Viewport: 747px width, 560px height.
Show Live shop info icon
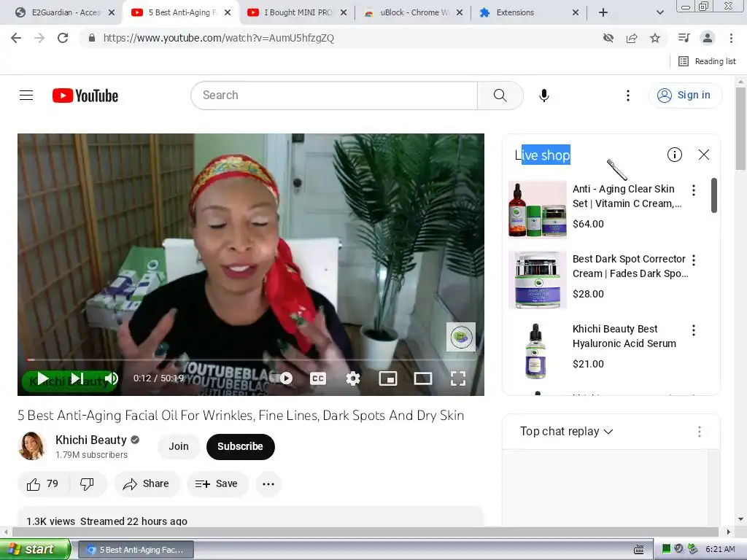point(675,155)
